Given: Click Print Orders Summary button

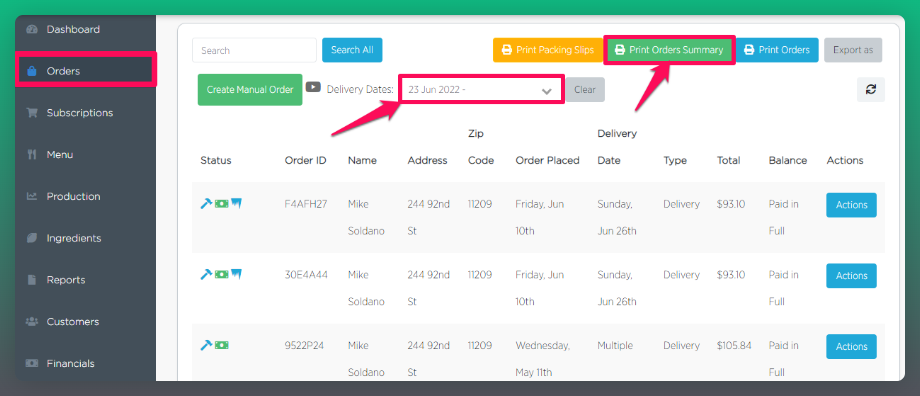Looking at the screenshot, I should coord(669,50).
